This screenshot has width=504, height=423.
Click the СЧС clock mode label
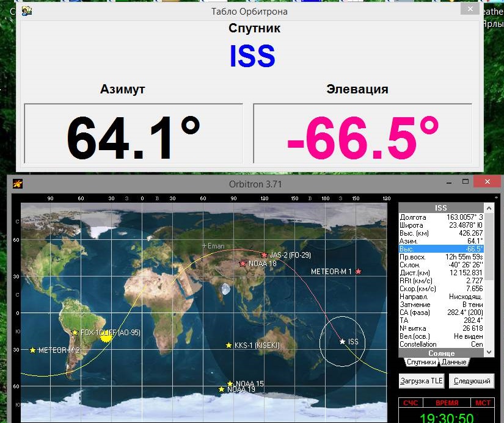[411, 403]
